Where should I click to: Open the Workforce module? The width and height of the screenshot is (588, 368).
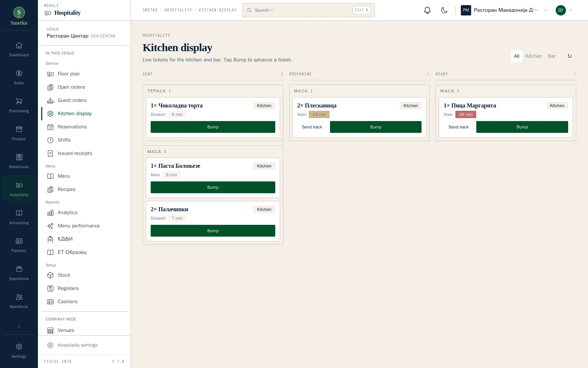(19, 301)
